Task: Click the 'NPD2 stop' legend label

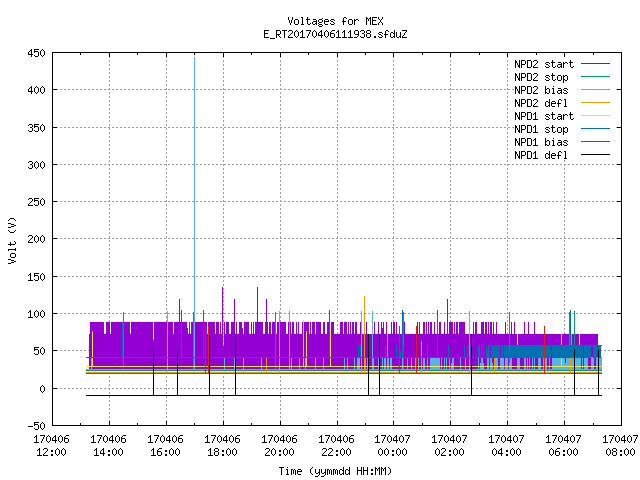Action: pyautogui.click(x=541, y=77)
